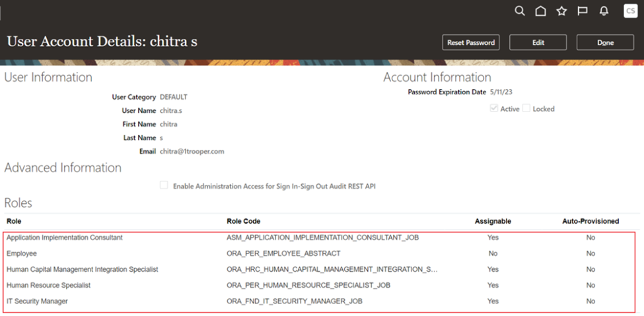
Task: Click the Assignable column header
Action: pyautogui.click(x=492, y=221)
